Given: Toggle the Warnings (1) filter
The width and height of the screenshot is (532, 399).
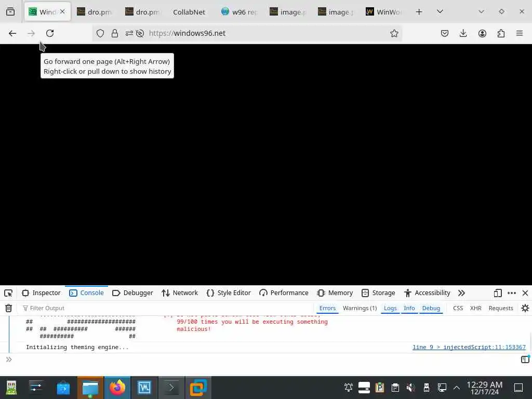Looking at the screenshot, I should 360,309.
